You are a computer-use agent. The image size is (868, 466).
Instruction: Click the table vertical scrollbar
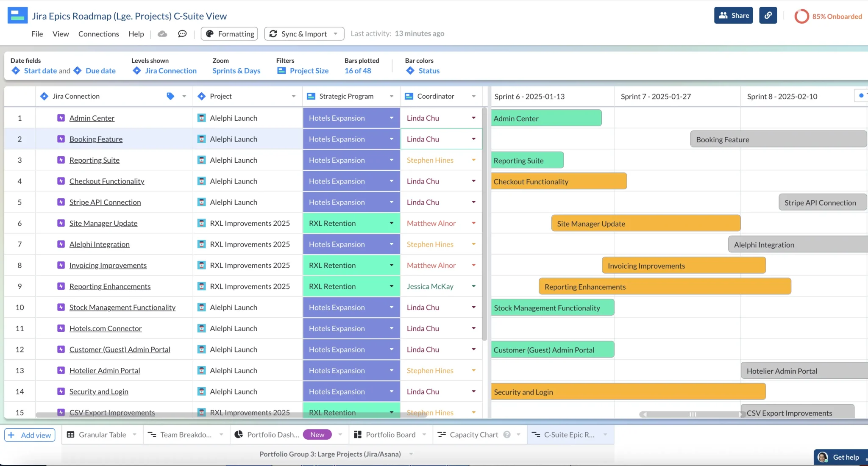click(x=484, y=224)
